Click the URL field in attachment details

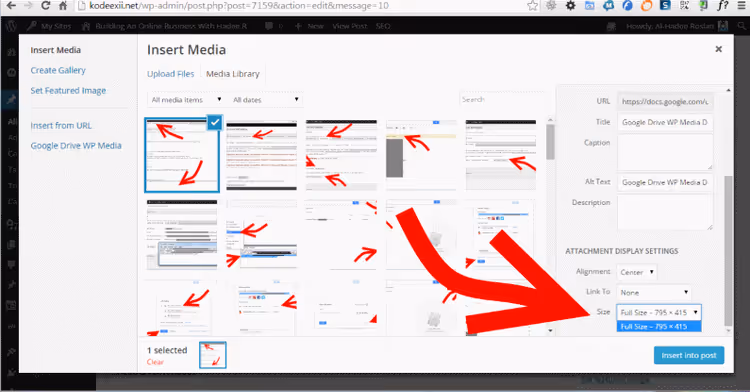click(665, 101)
